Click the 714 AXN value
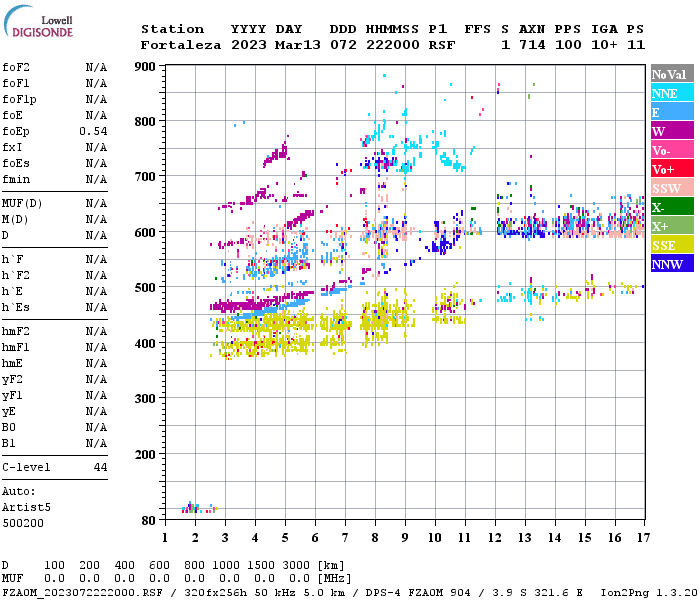 pyautogui.click(x=532, y=45)
